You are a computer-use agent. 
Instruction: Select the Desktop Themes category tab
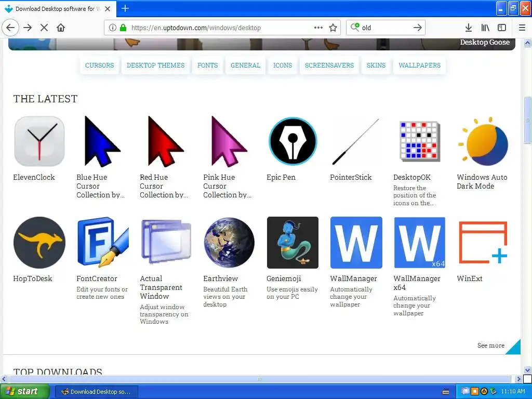point(156,65)
